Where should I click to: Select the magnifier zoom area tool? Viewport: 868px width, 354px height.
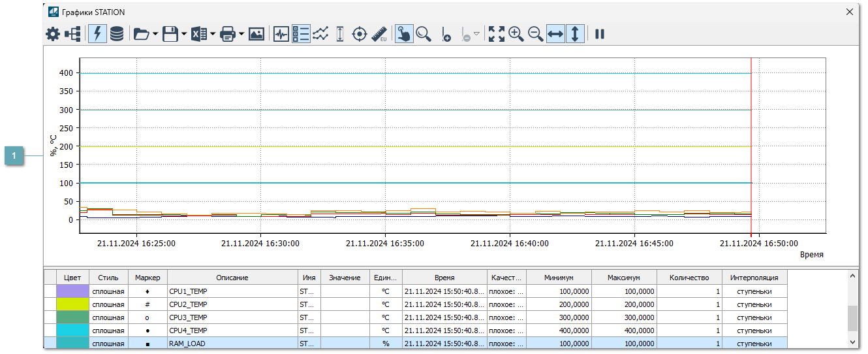tap(424, 34)
